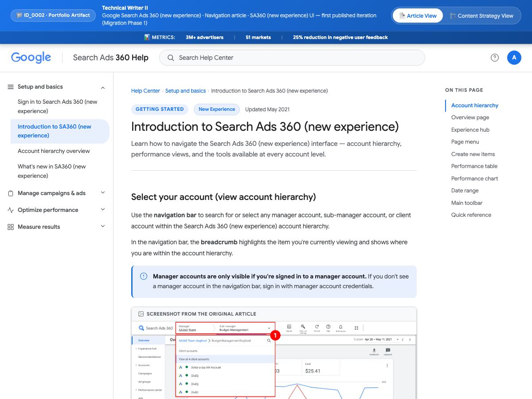The width and height of the screenshot is (532, 399).
Task: Open the account avatar labeled A
Action: (514, 58)
